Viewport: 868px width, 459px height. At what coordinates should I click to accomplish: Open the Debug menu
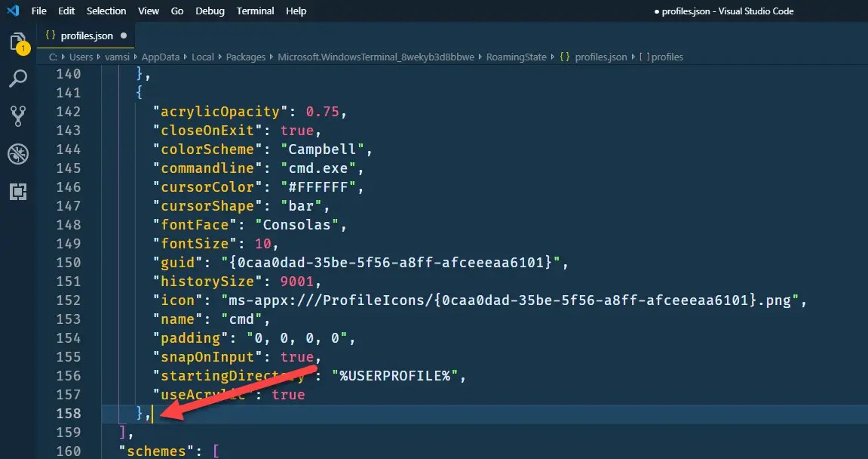210,11
